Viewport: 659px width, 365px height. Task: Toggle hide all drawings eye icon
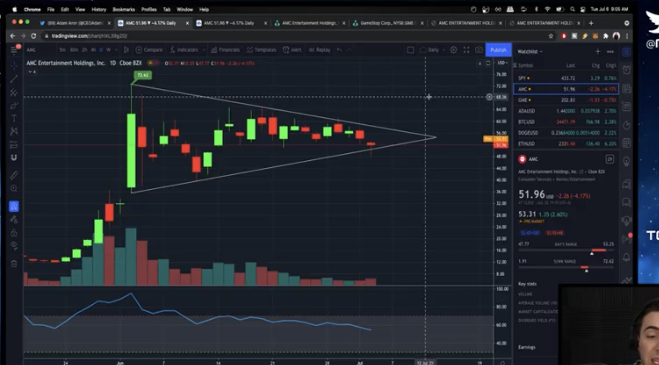pos(14,246)
